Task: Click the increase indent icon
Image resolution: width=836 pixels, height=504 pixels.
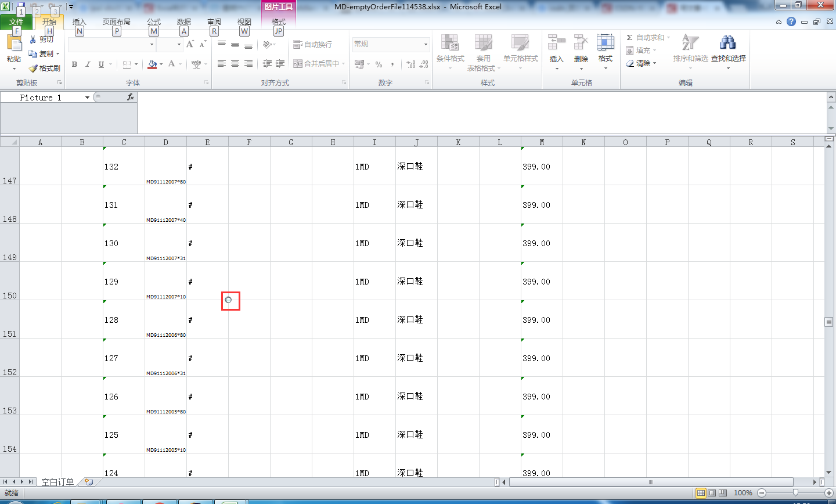Action: click(x=280, y=64)
